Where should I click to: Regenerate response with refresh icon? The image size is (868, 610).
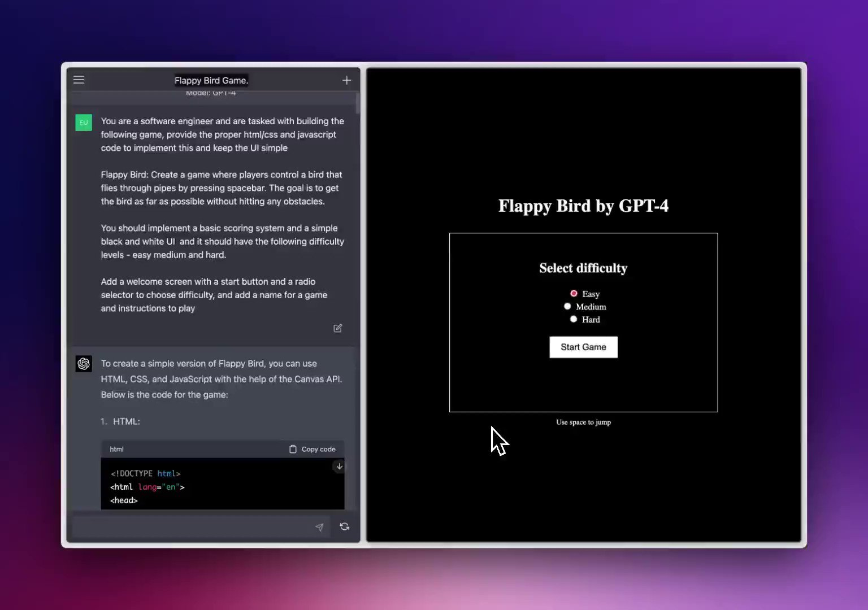pos(345,526)
